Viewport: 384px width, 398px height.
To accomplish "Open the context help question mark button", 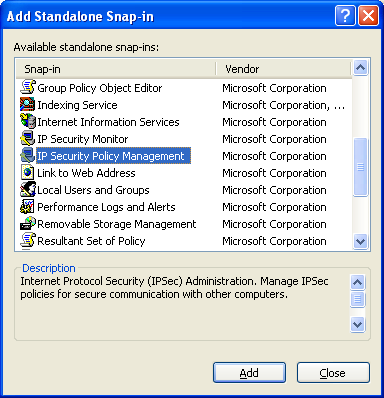I will point(345,16).
